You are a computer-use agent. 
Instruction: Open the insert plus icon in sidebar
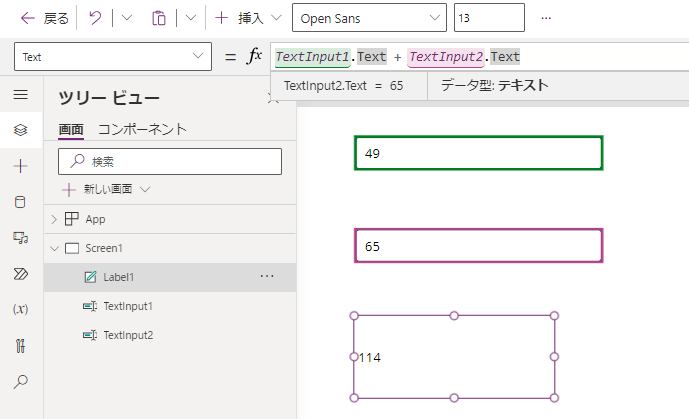(20, 166)
